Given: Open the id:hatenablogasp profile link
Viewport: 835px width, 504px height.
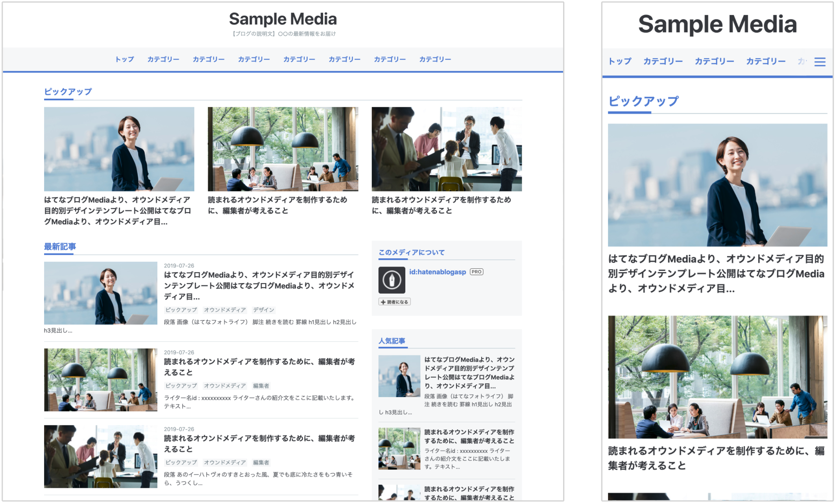Looking at the screenshot, I should [437, 272].
